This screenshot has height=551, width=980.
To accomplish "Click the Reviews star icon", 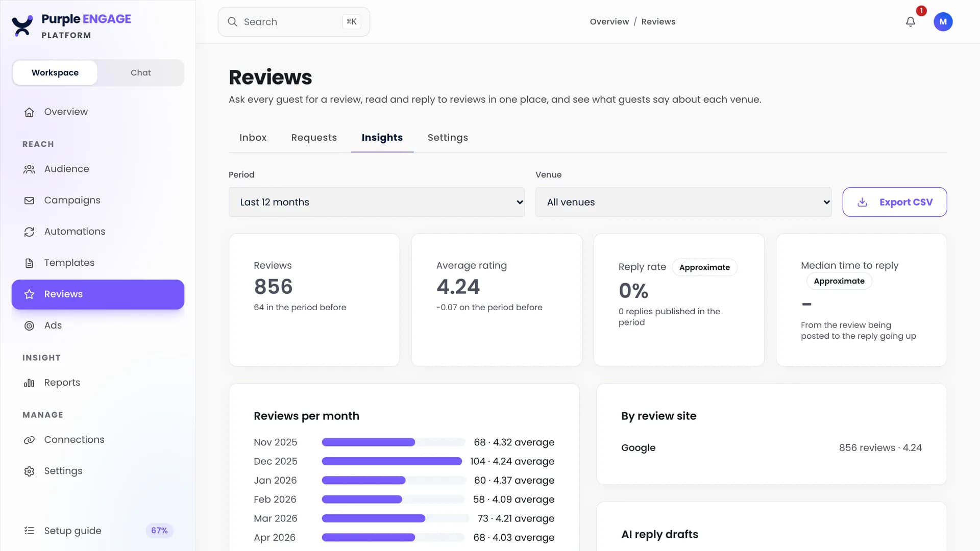I will (x=29, y=294).
